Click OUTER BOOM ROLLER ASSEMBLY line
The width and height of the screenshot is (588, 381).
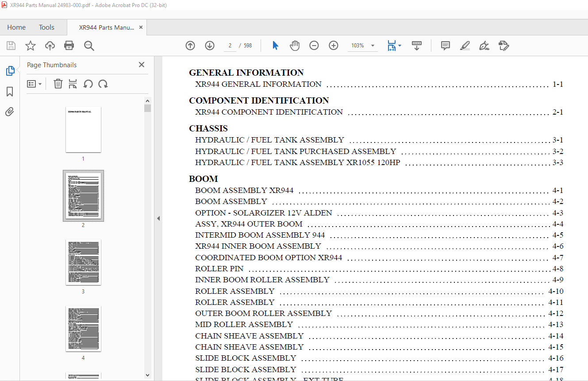coord(264,313)
